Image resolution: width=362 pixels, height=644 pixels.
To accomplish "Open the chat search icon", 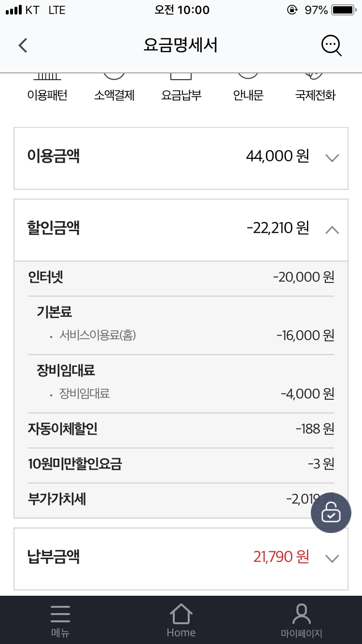I will click(x=331, y=45).
